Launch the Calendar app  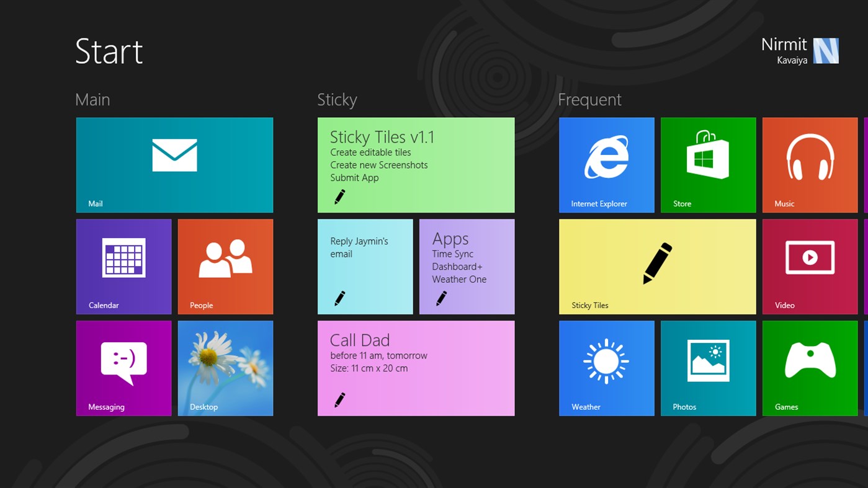tap(123, 266)
